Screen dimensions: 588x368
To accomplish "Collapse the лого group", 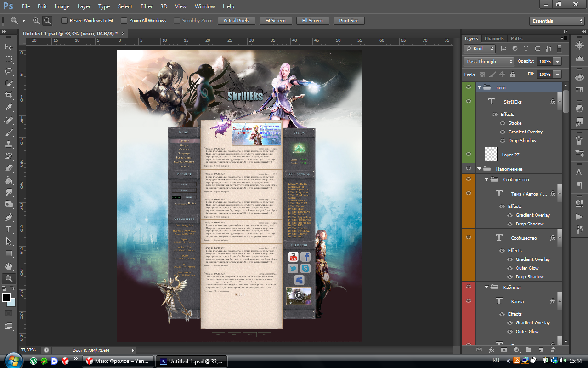I will 479,87.
